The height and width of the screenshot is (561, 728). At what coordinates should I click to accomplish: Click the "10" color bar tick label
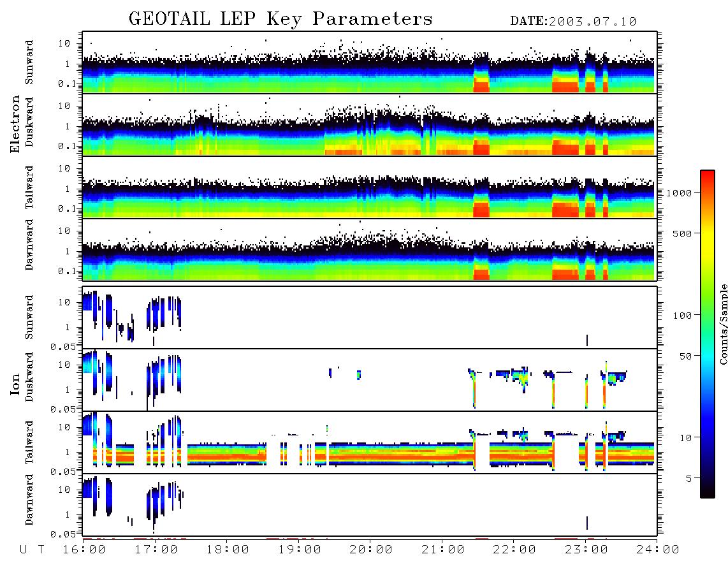(x=686, y=437)
